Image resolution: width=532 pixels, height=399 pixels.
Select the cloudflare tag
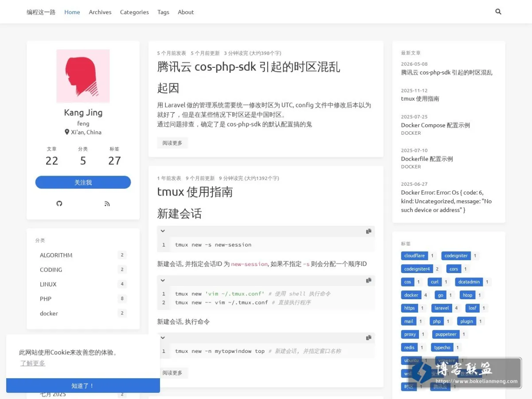415,256
